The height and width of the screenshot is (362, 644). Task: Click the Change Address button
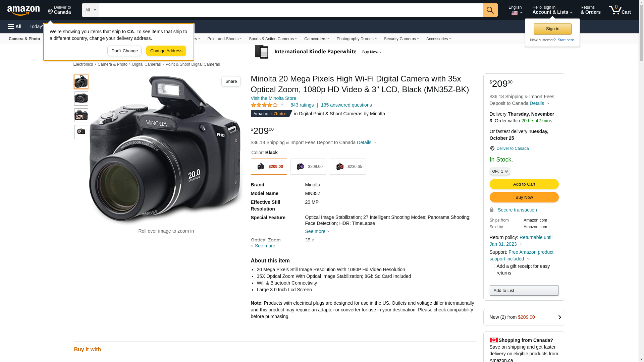[x=166, y=51]
